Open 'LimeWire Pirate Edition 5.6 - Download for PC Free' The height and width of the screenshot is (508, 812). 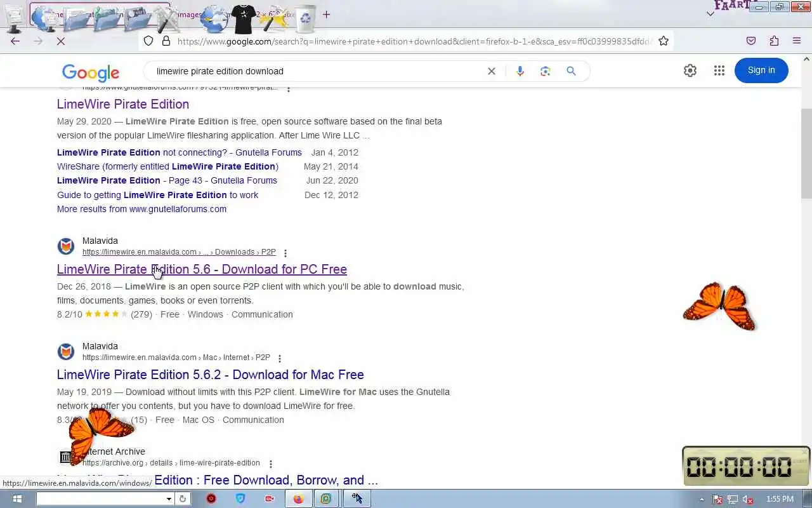202,269
